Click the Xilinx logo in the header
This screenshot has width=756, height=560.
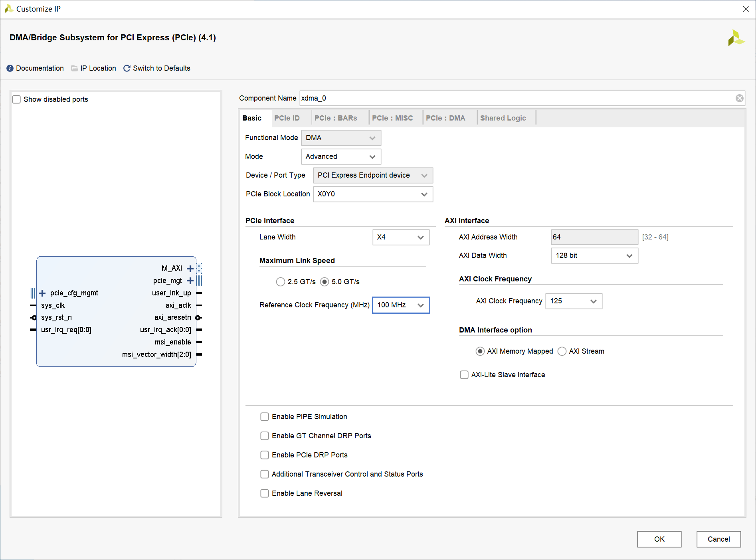736,38
